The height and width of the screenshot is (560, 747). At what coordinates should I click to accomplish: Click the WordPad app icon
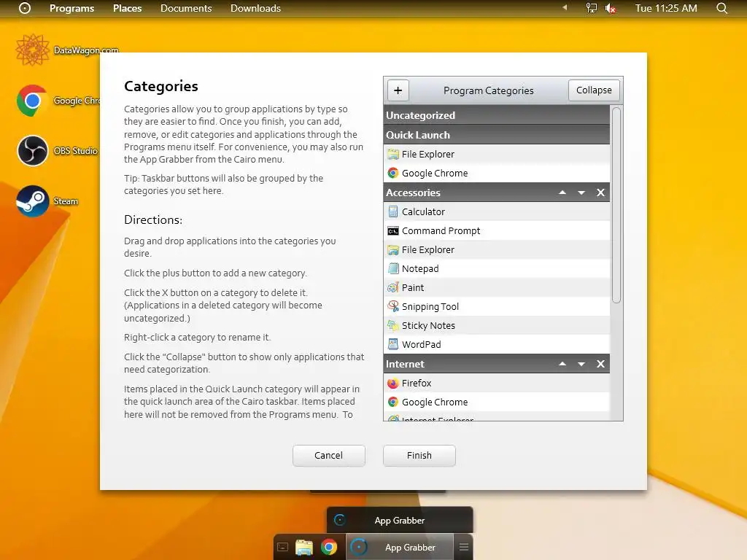click(x=393, y=344)
